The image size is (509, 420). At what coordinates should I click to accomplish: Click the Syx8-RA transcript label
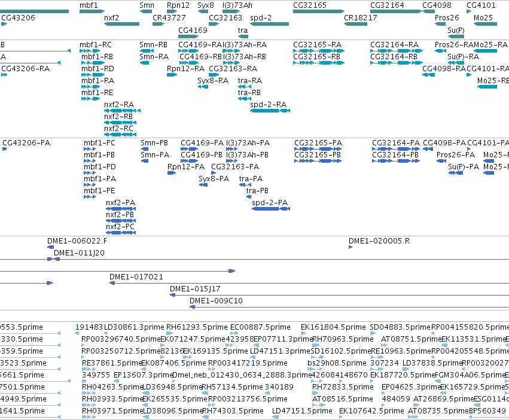click(212, 81)
